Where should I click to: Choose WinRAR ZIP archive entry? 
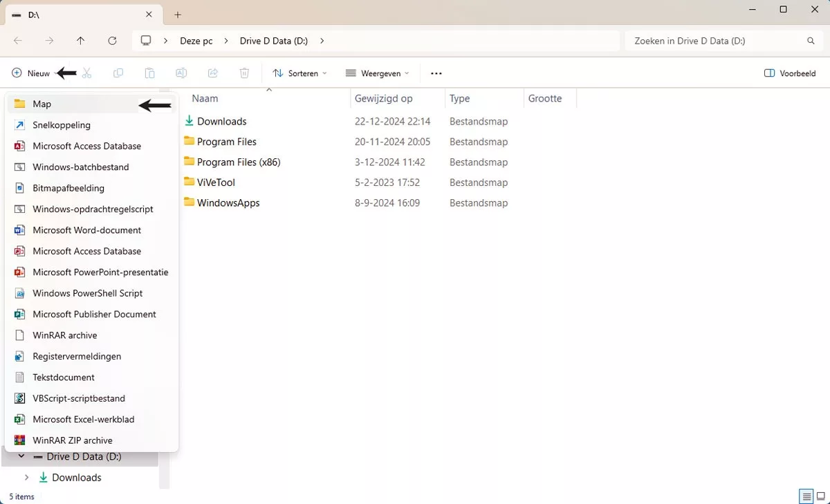pos(91,440)
